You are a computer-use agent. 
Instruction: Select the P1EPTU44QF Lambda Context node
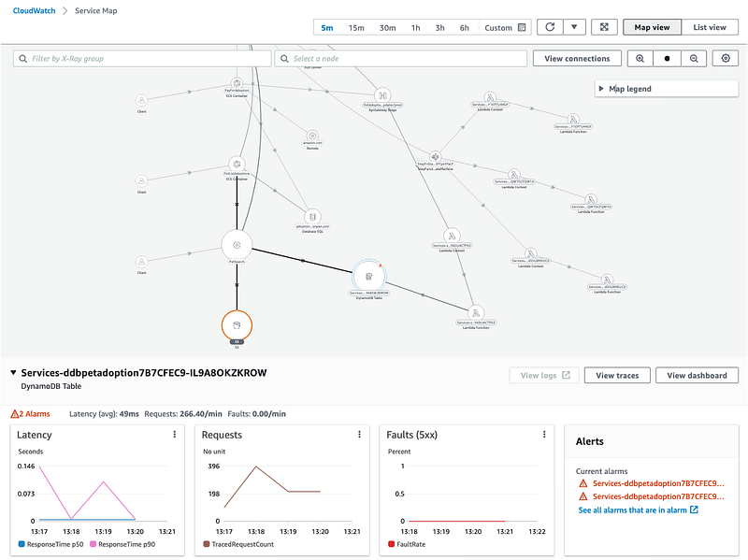(490, 97)
